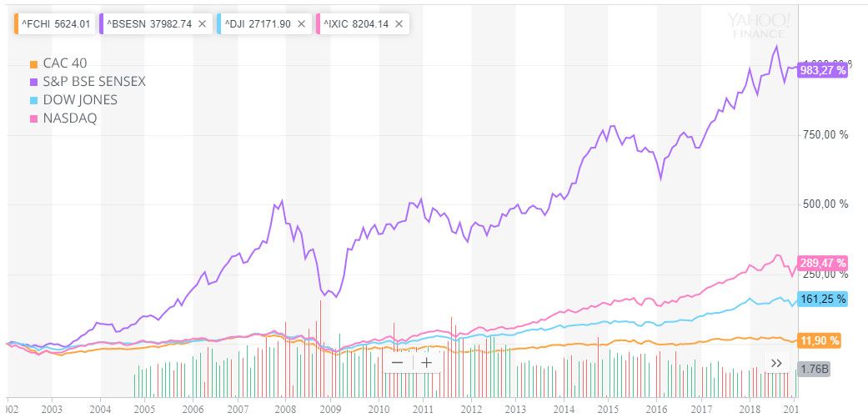Click the 2005 year label on time axis
Viewport: 868px width, 418px height.
[x=144, y=409]
